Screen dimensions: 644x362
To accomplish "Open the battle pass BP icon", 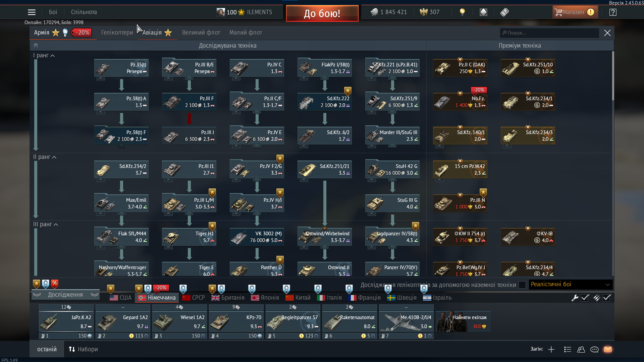I will [504, 12].
